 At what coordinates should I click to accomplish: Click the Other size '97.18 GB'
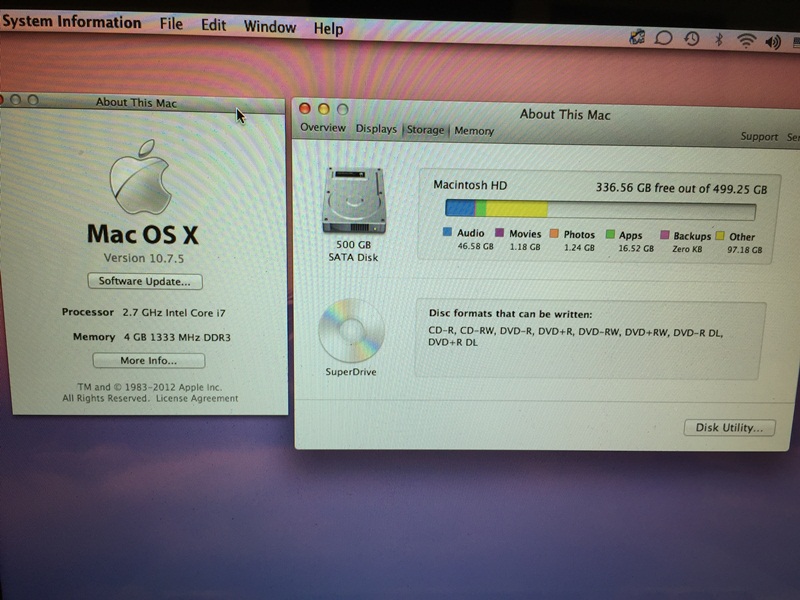click(x=744, y=249)
